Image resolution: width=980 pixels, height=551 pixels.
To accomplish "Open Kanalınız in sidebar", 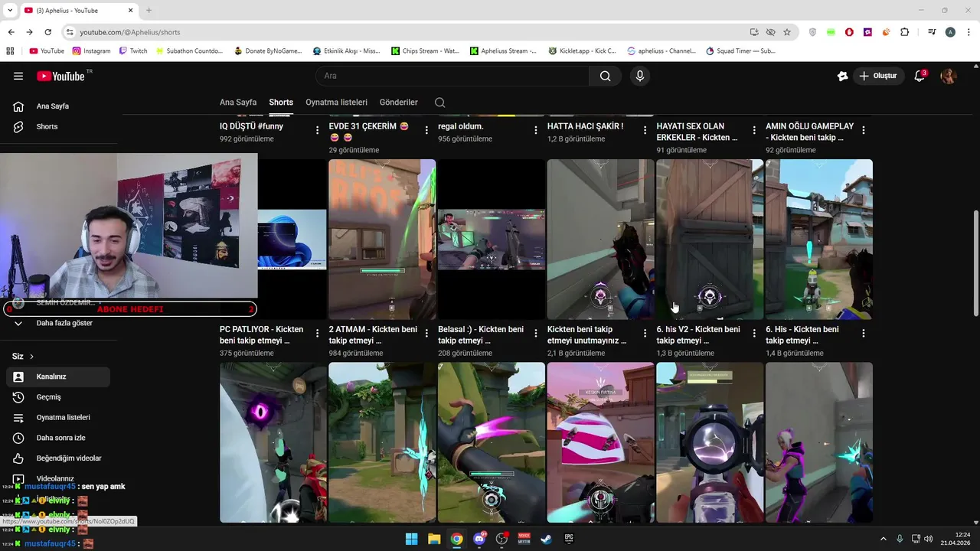I will pos(58,377).
